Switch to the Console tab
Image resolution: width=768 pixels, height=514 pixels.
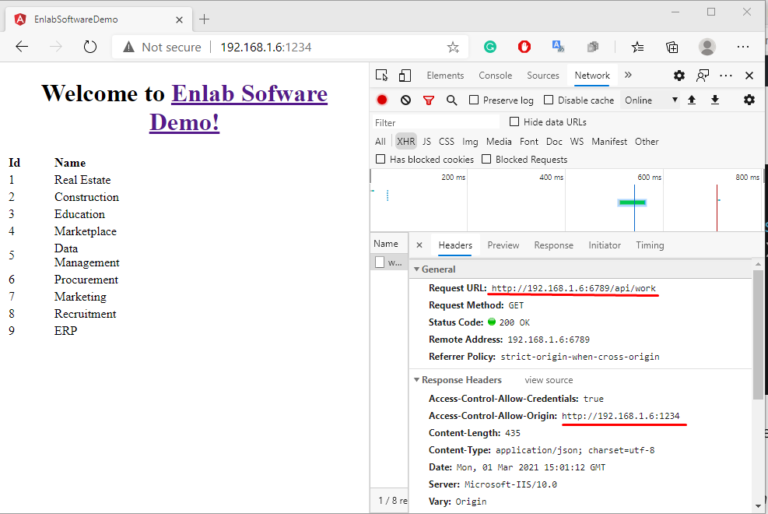[495, 75]
